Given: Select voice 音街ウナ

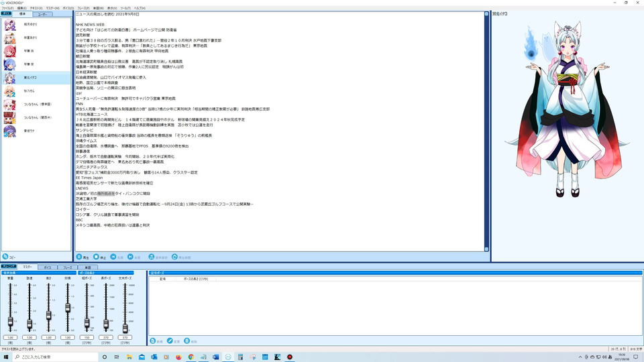Looking at the screenshot, I should tap(36, 131).
